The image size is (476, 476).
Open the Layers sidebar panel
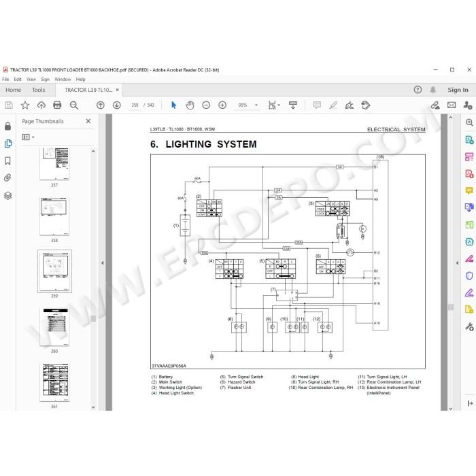pos(8,196)
